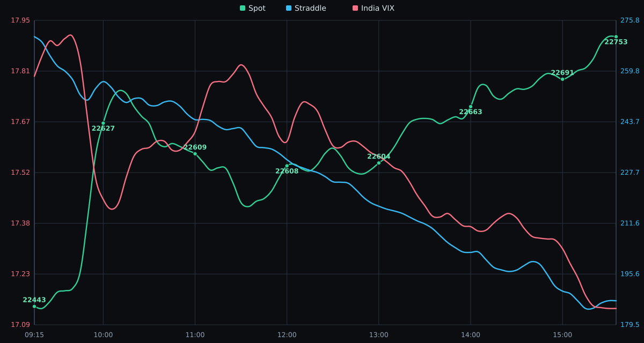Screen dimensions: 644x343
Task: Click the 227.7 straddle axis value
Action: pos(630,173)
